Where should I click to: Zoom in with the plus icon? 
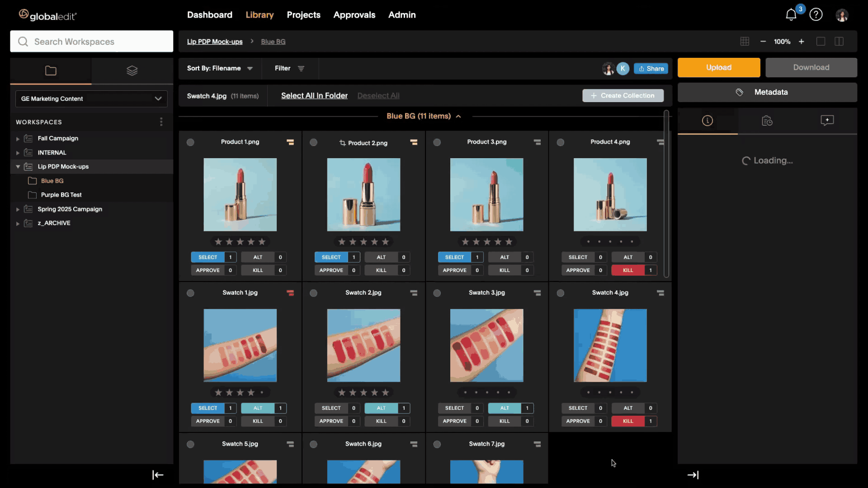[802, 42]
